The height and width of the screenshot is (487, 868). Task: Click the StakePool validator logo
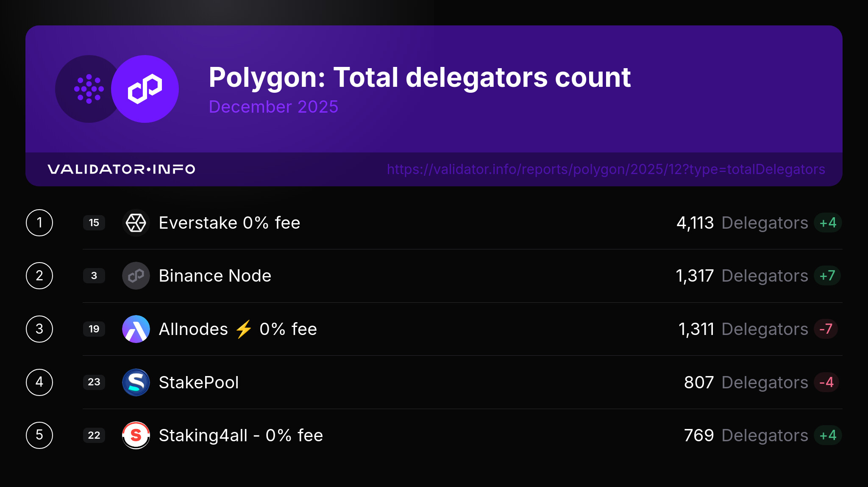[x=136, y=382]
